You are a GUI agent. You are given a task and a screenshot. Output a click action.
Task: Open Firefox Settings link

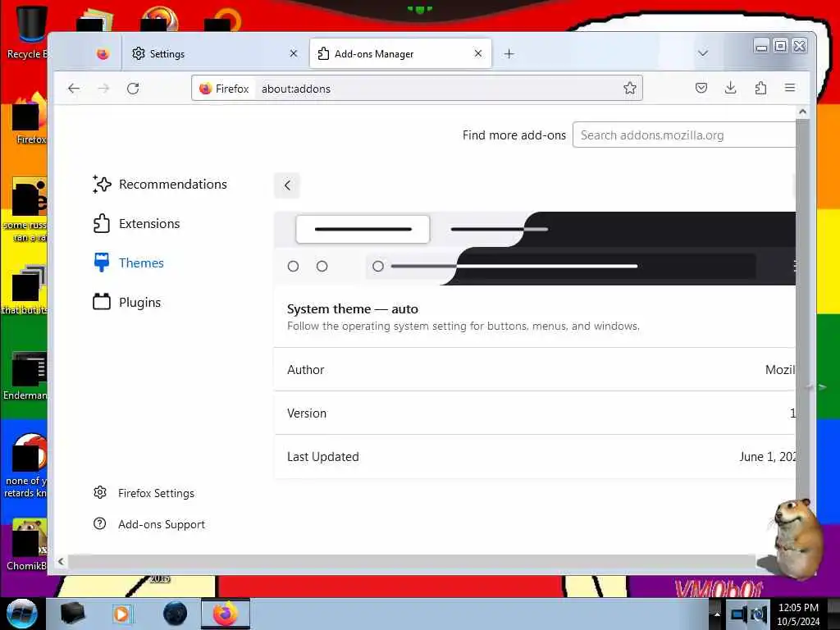[x=144, y=493]
